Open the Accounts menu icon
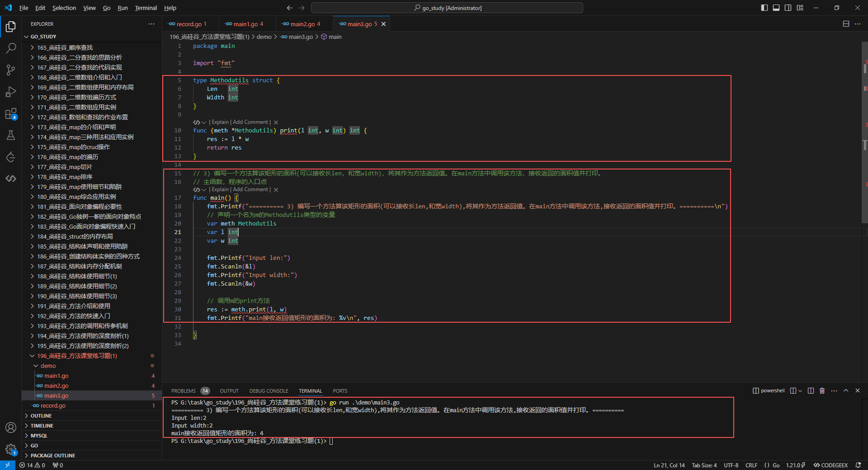 (x=11, y=428)
